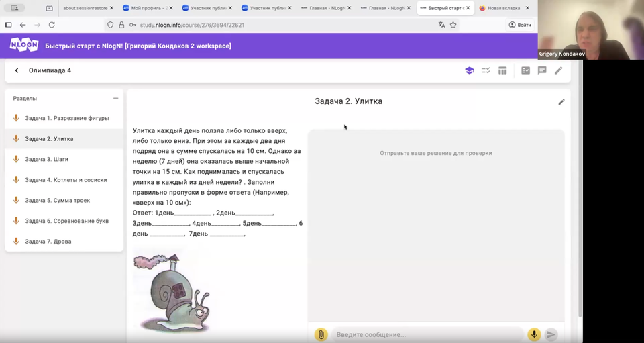Click the translate page icon in address bar
The image size is (644, 343).
tap(441, 25)
